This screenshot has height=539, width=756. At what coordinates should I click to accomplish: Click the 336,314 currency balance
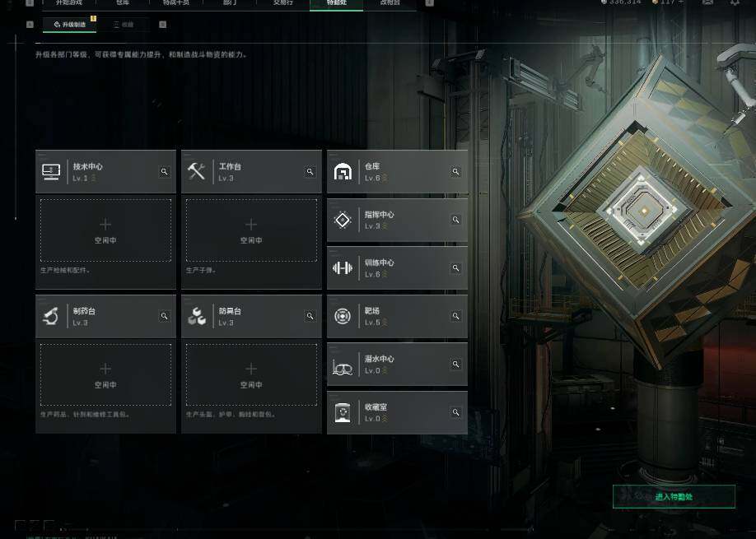click(620, 2)
